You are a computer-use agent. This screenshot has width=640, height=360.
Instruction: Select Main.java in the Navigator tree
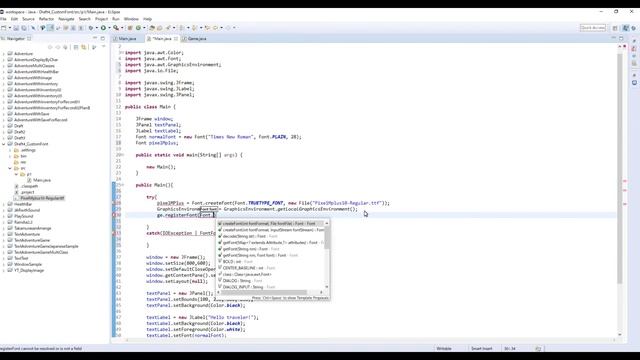click(42, 180)
